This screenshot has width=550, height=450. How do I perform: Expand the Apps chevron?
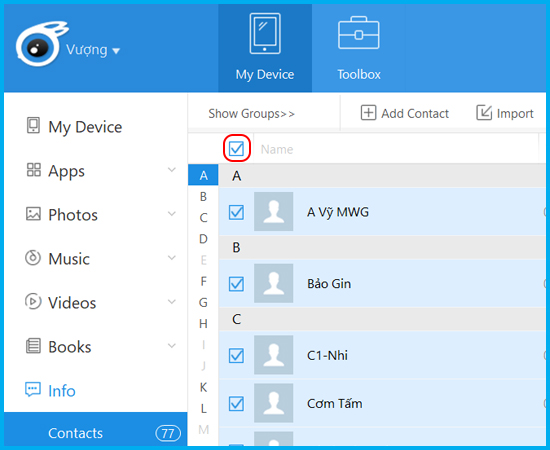click(172, 170)
